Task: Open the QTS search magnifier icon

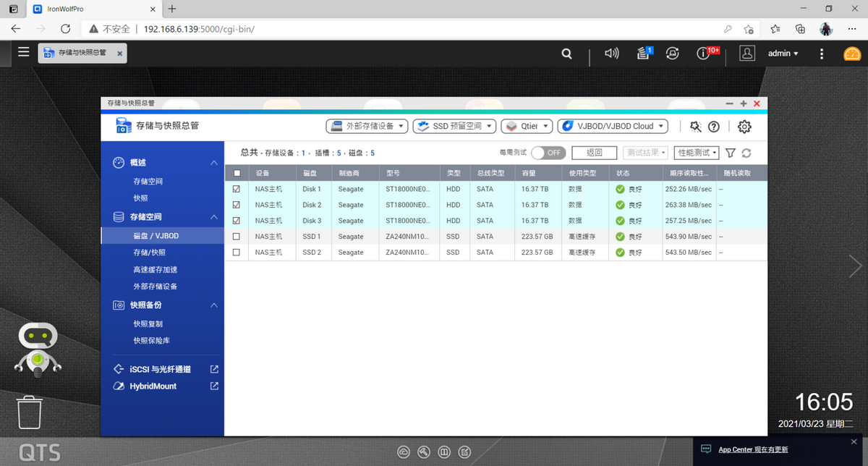Action: tap(567, 54)
